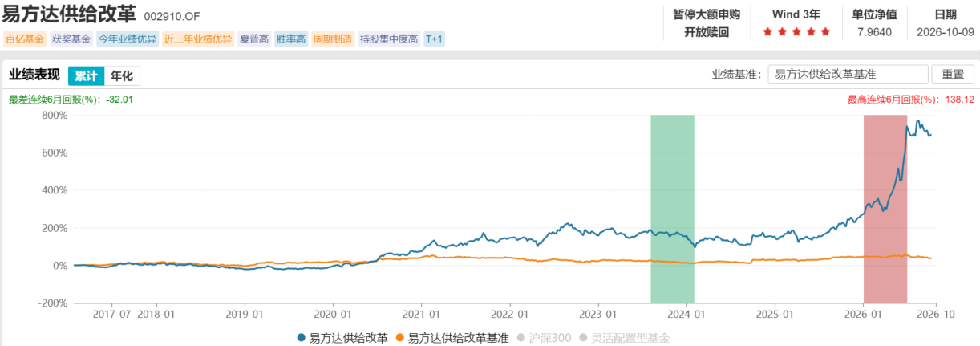The height and width of the screenshot is (346, 980).
Task: Click the 业绩表现 section heading
Action: (x=34, y=75)
